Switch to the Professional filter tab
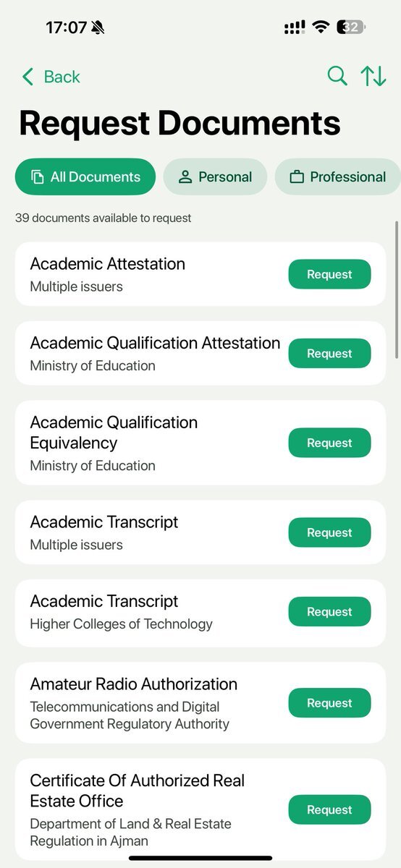Screen dimensions: 401x868 pyautogui.click(x=338, y=177)
